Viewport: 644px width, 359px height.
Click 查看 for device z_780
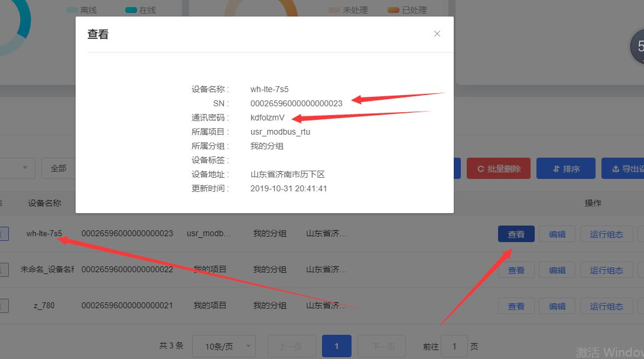[x=516, y=306]
